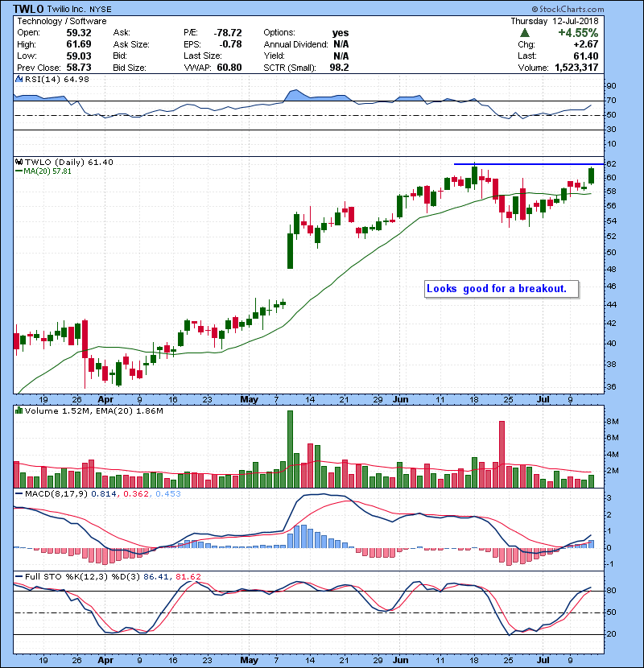Click the NYSE exchange label

101,9
